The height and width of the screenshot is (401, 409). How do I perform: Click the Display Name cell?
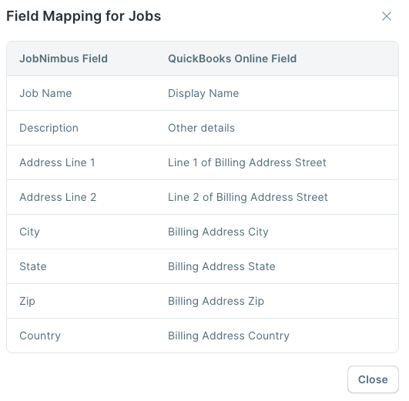pyautogui.click(x=203, y=93)
